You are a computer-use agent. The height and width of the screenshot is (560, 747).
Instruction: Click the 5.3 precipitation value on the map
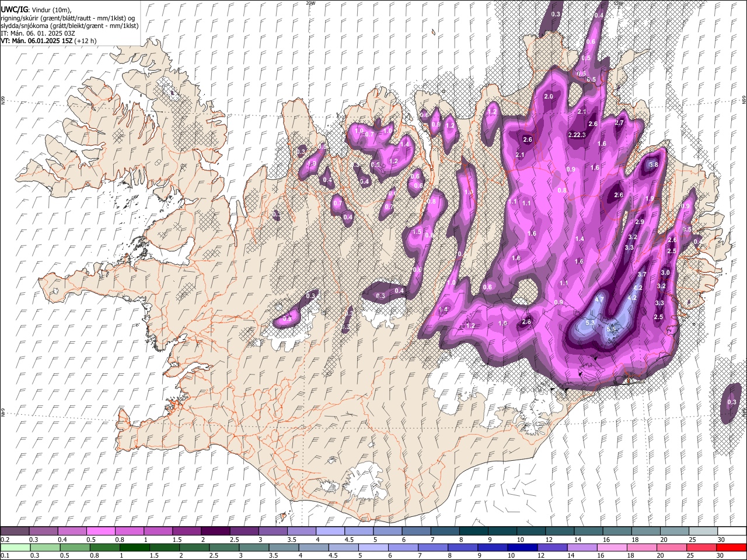[x=589, y=323]
